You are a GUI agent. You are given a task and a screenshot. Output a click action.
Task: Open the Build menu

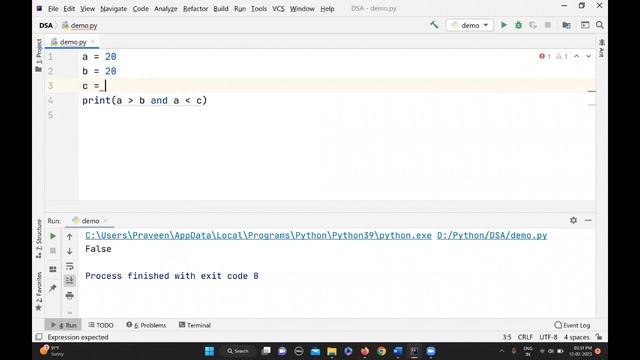(x=221, y=9)
